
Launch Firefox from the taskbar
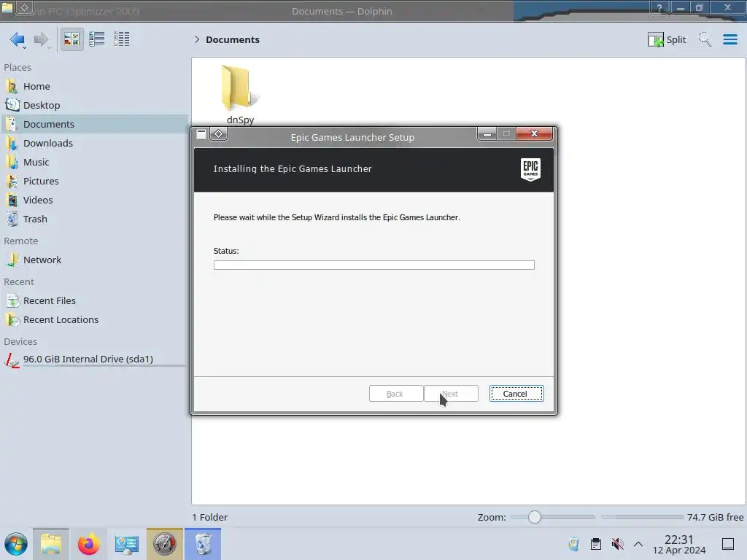click(88, 544)
